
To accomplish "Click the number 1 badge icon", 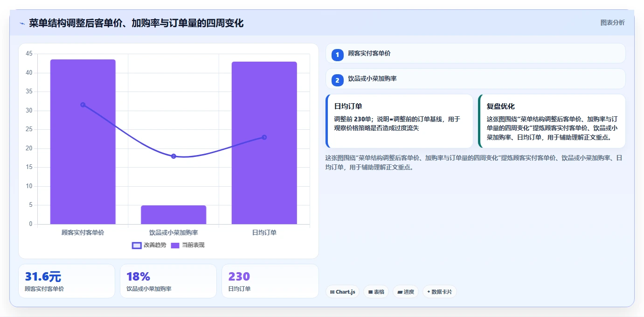I will 337,55.
